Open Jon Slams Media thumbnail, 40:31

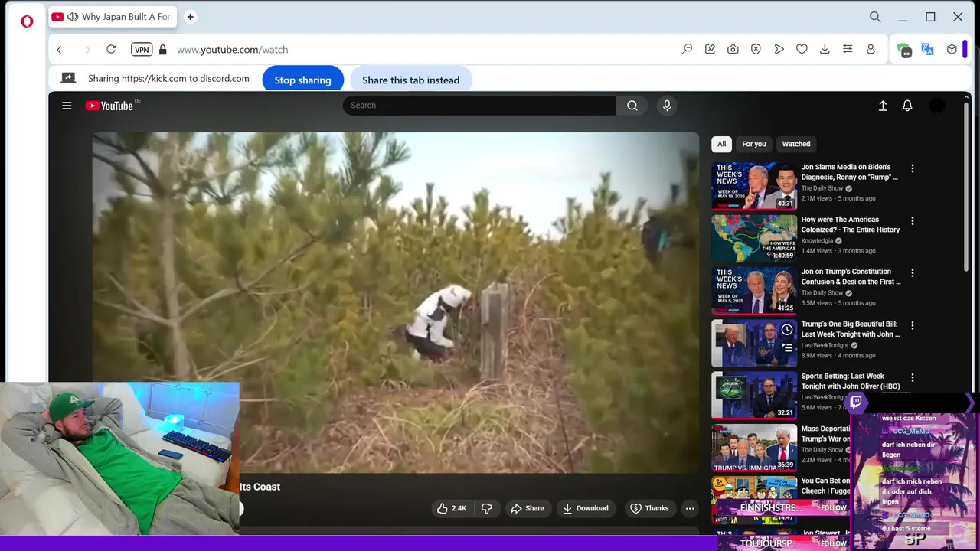click(754, 185)
